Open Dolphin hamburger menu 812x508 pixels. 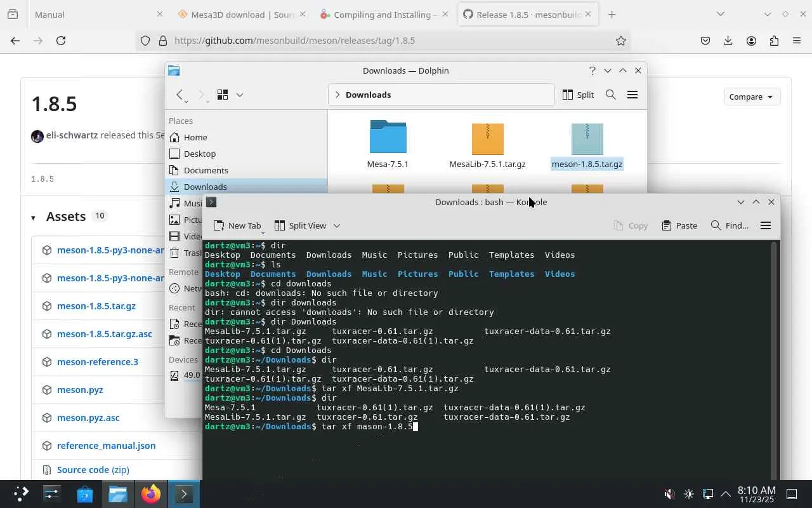click(632, 95)
